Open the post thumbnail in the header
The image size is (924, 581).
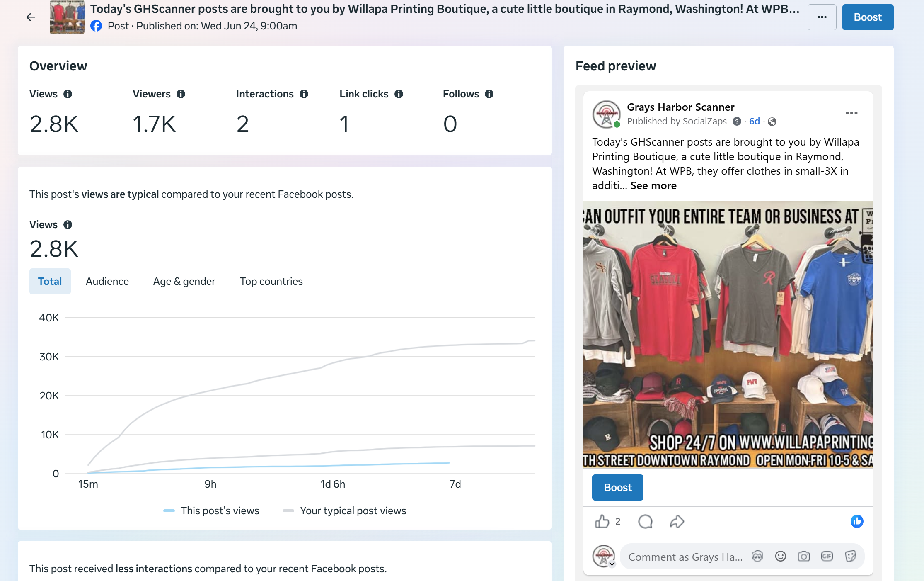click(x=67, y=17)
